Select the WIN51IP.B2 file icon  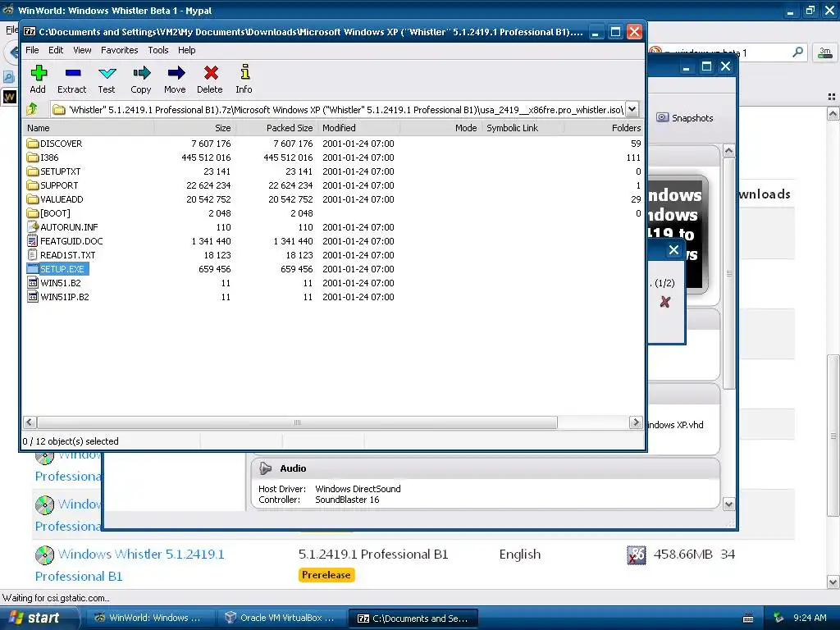[33, 297]
